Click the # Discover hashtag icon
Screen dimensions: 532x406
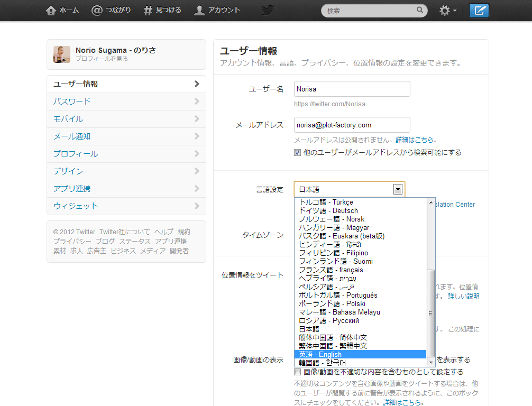[x=148, y=11]
